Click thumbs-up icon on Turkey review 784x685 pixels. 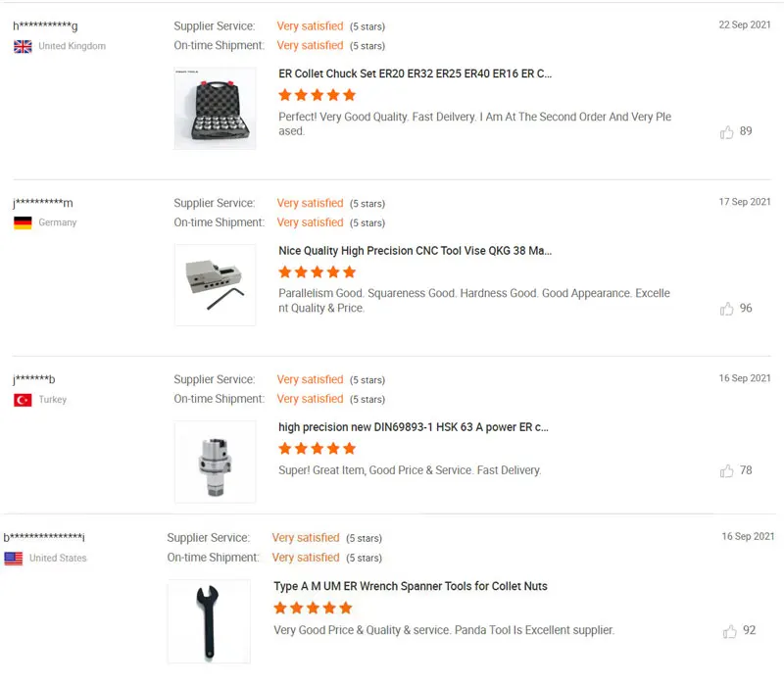726,471
